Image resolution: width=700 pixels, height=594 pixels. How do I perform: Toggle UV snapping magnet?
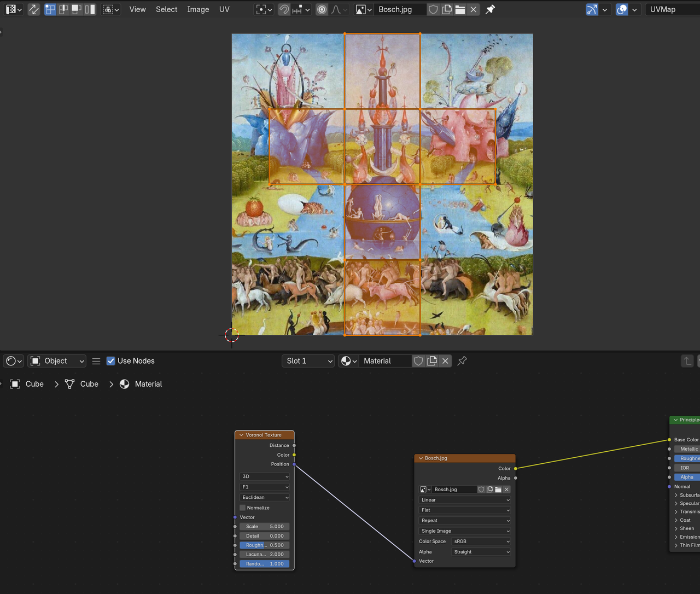tap(284, 9)
